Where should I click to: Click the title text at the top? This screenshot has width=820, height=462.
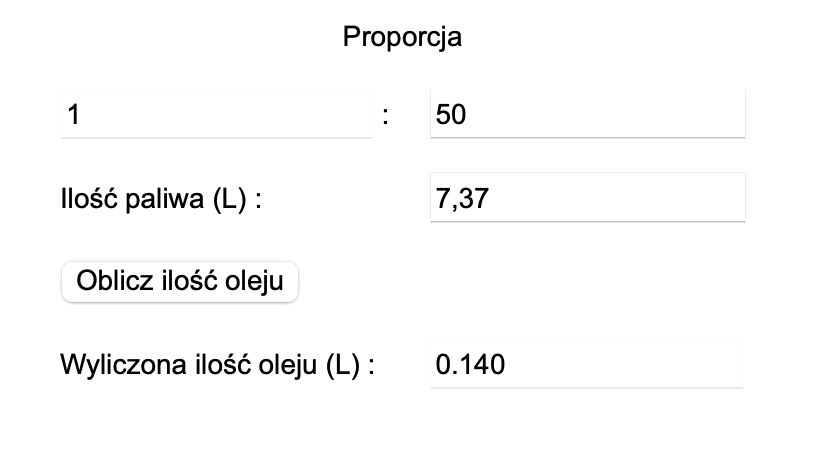[402, 37]
